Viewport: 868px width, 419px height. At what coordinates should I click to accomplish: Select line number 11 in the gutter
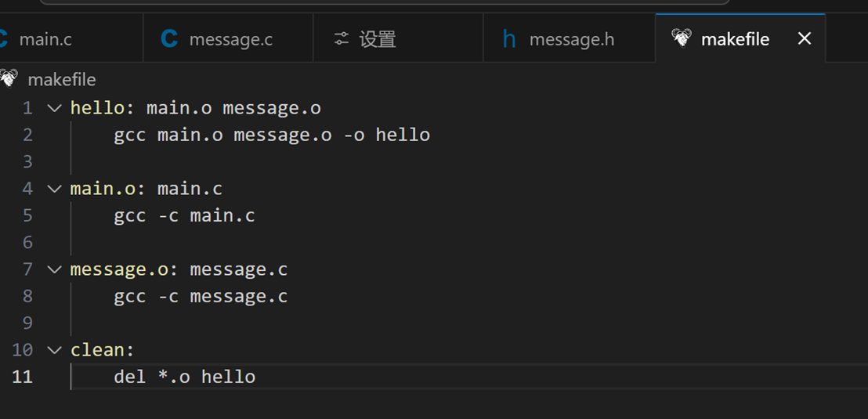23,377
